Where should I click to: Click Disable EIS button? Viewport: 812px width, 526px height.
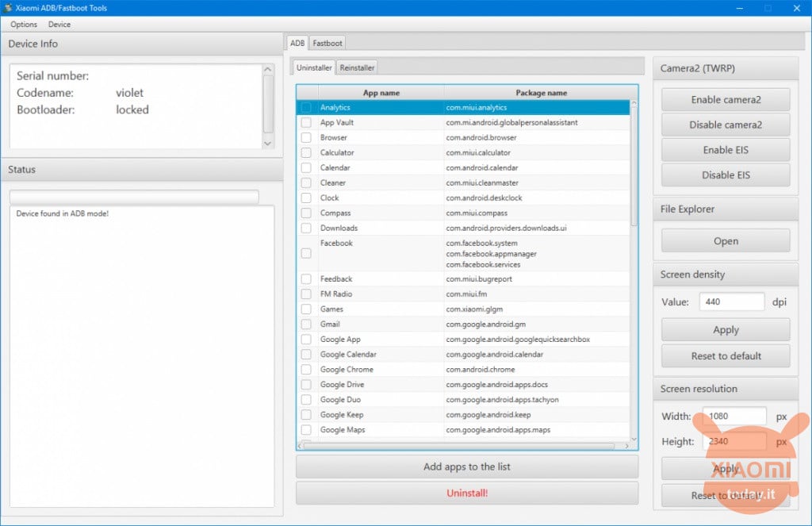[x=726, y=175]
